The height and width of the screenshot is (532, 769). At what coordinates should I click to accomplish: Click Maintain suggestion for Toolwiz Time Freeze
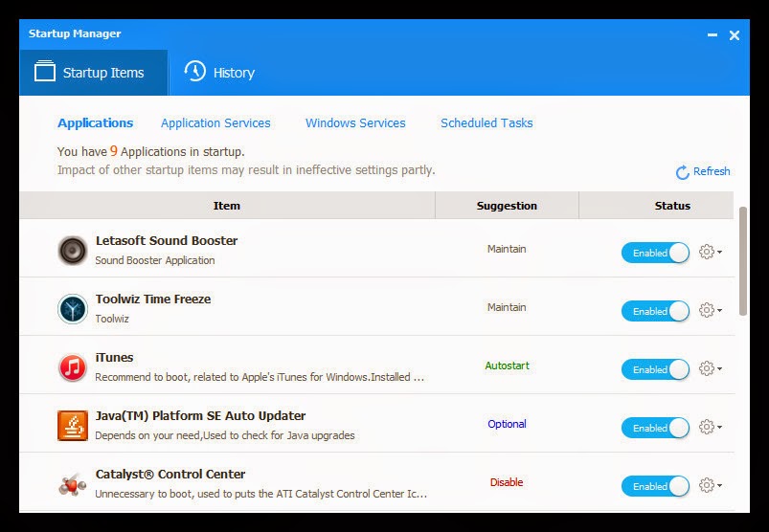507,307
